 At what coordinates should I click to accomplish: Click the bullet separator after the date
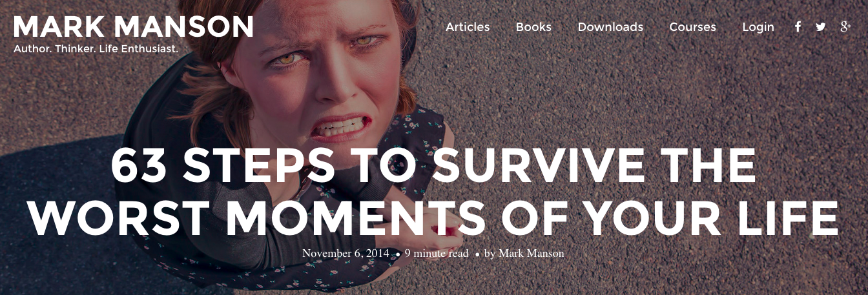(x=398, y=254)
